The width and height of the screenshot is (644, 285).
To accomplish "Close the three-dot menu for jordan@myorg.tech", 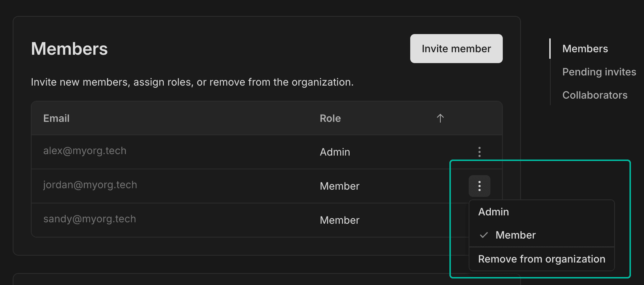I will pyautogui.click(x=479, y=186).
